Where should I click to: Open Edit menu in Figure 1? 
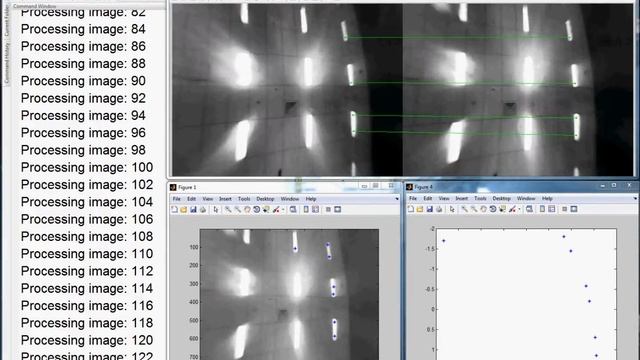point(191,199)
